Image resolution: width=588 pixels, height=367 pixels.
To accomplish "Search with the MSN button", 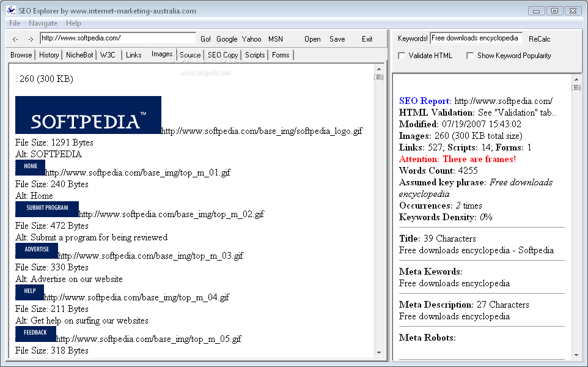I will click(x=276, y=39).
